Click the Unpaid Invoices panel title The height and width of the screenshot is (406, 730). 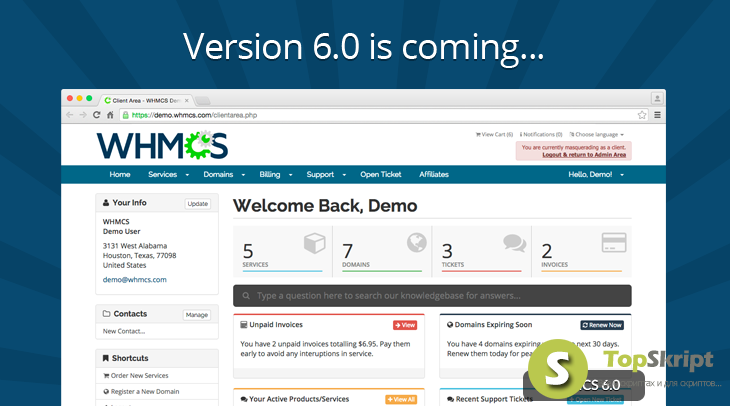pos(276,325)
